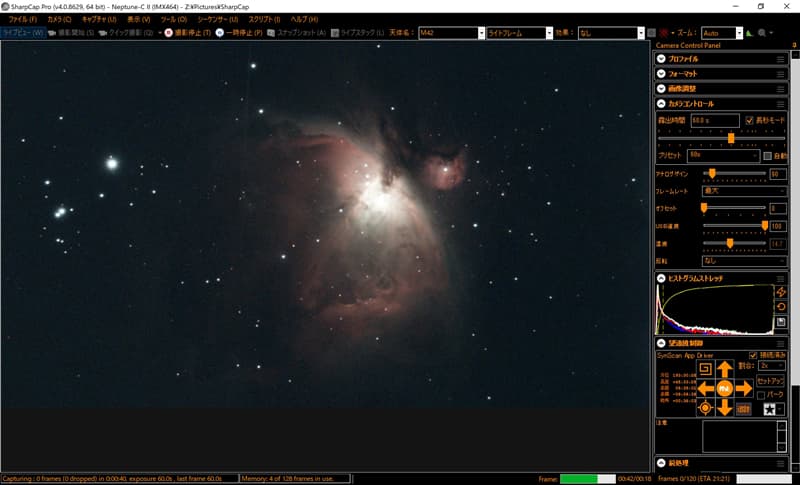Slew telescope left with the left arrow
This screenshot has width=800, height=485.
704,388
